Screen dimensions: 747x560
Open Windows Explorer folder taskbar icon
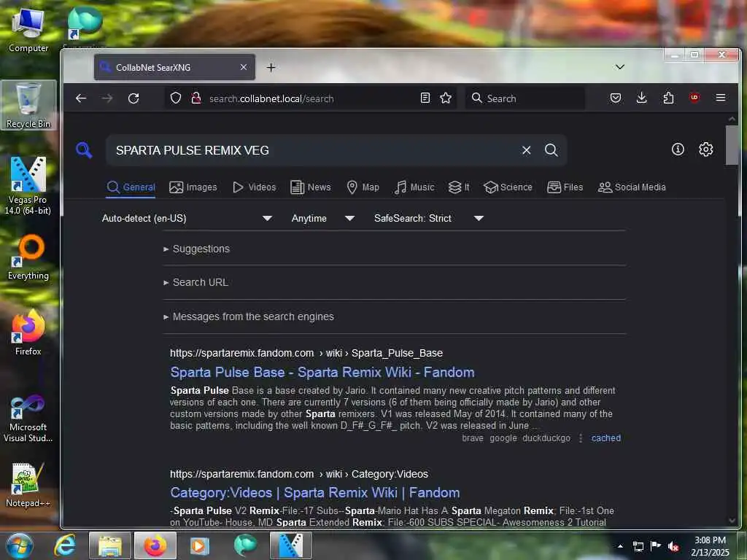point(110,545)
